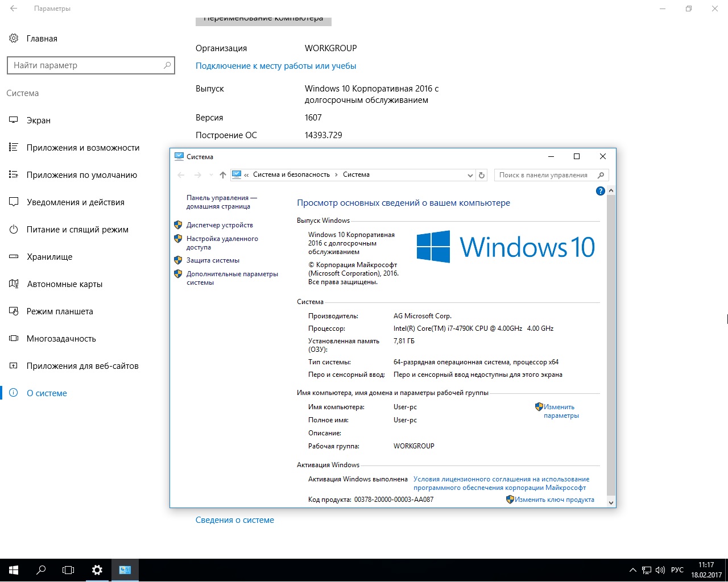Viewport: 728px width, 582px height.
Task: Click the search magnifier in Settings search box
Action: click(x=167, y=65)
